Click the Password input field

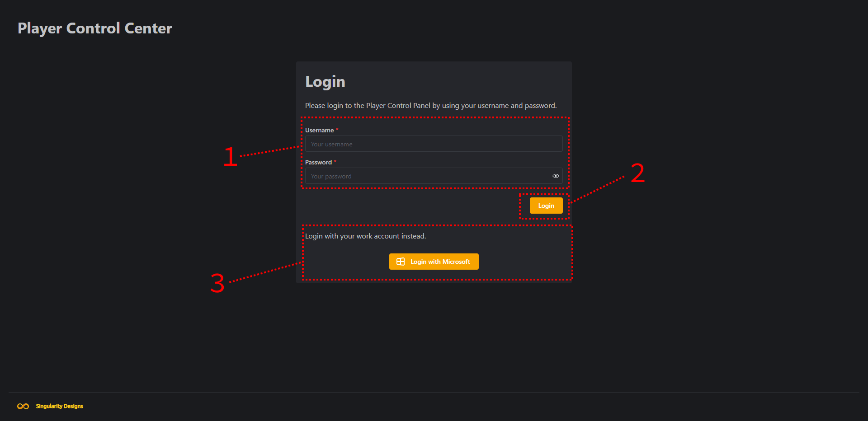(429, 176)
